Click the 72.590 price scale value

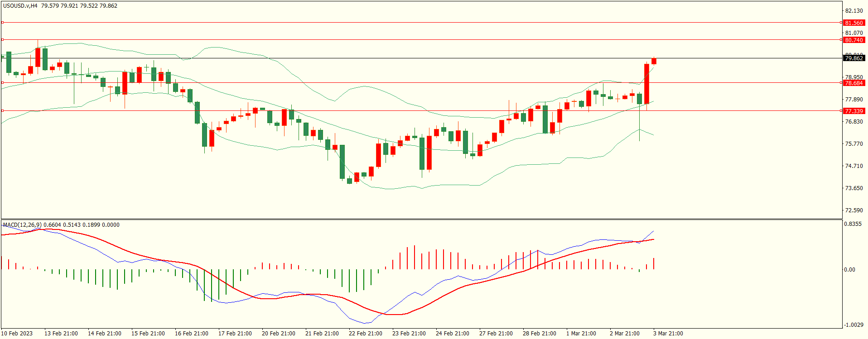(854, 210)
